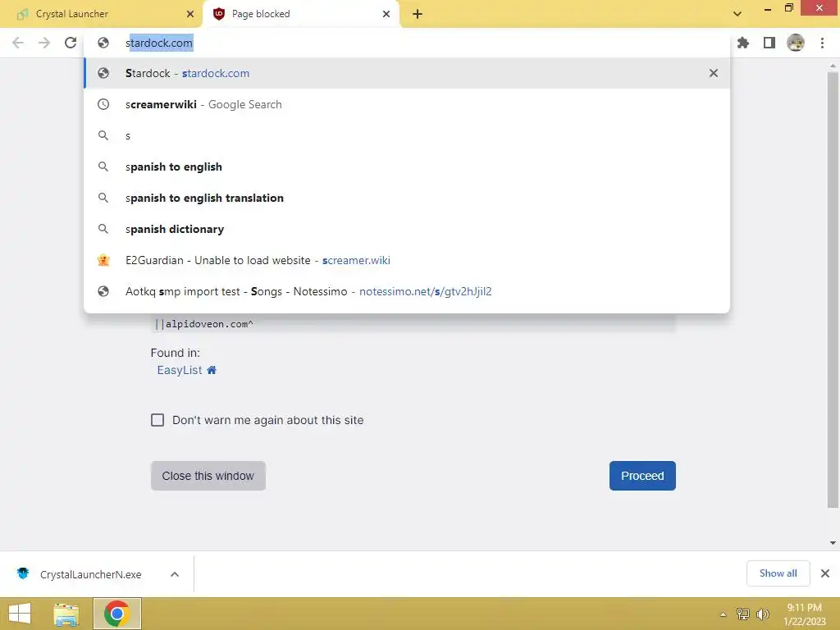Open the network status tray icon
This screenshot has height=630, width=840.
coord(743,614)
